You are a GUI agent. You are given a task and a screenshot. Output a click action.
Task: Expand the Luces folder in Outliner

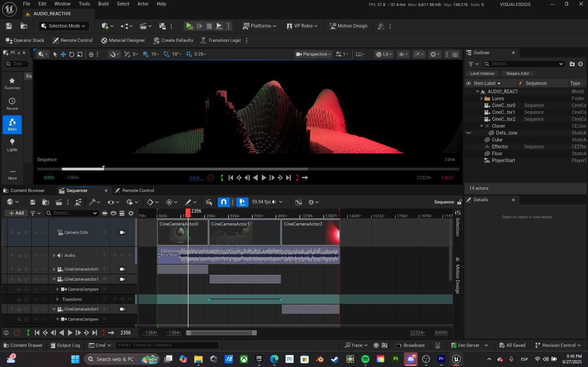(x=481, y=98)
